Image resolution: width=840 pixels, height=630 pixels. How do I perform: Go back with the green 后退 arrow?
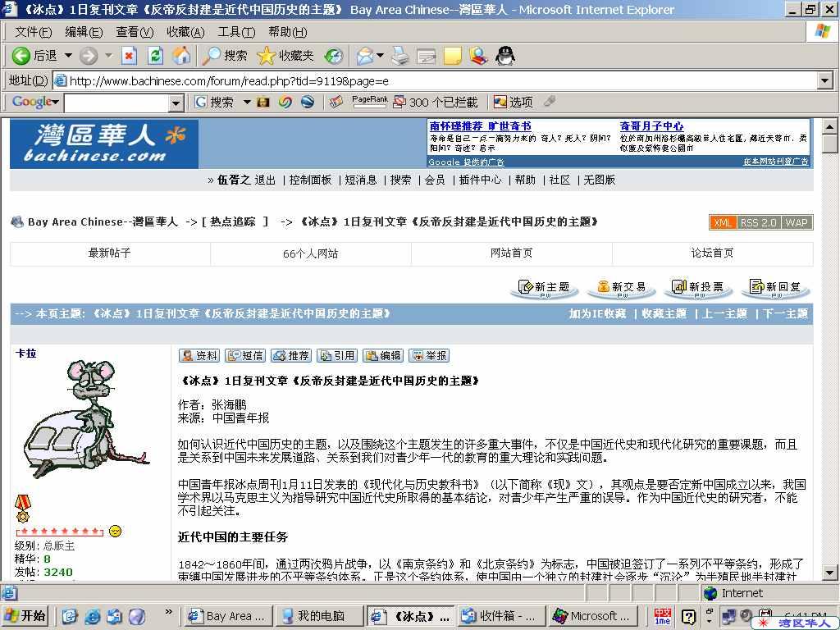34,55
